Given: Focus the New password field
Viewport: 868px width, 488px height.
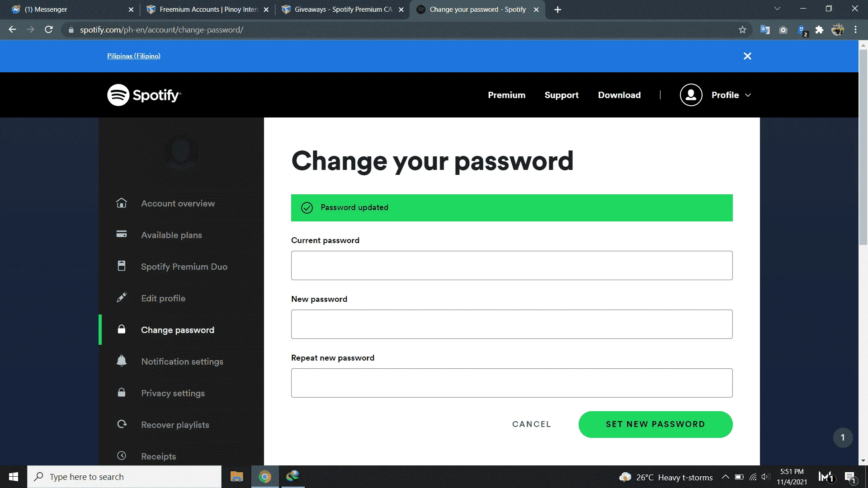Looking at the screenshot, I should (x=512, y=324).
